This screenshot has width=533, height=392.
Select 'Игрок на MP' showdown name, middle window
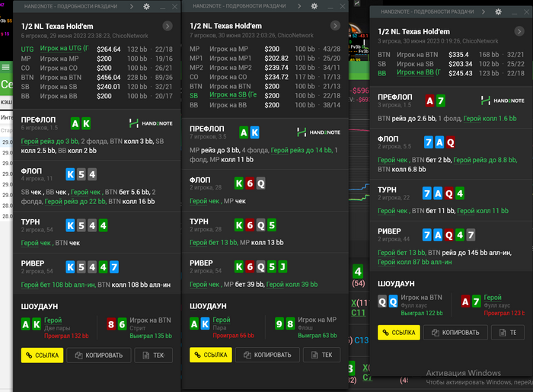(x=318, y=320)
